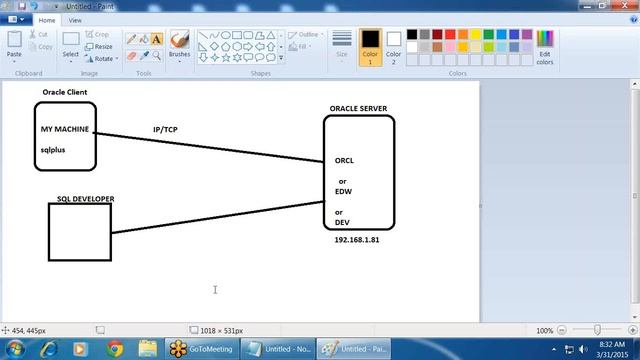Image resolution: width=640 pixels, height=360 pixels.
Task: Open the Paste dropdown arrow
Action: (14, 62)
